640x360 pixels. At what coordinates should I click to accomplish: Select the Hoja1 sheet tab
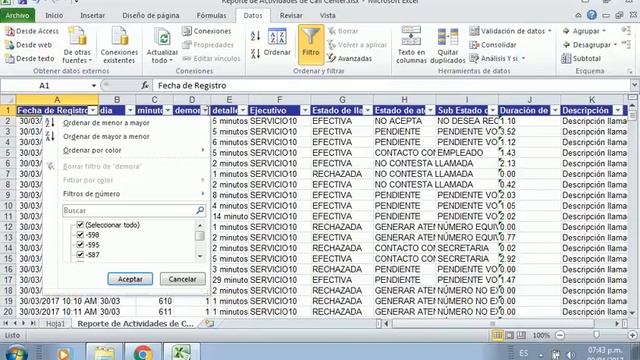pyautogui.click(x=56, y=324)
